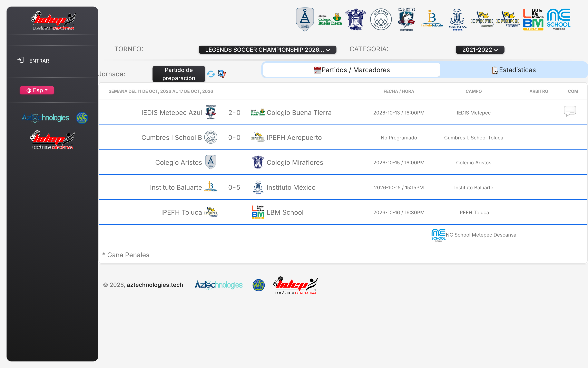
Task: Click the Cumbres I. School Toluca campo
Action: click(473, 138)
